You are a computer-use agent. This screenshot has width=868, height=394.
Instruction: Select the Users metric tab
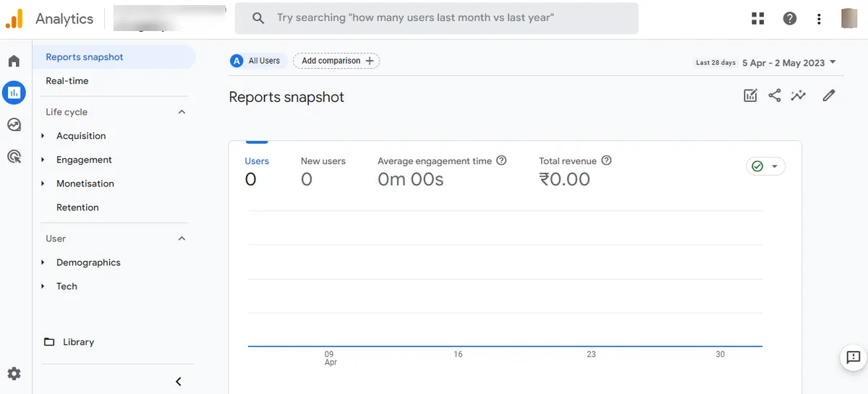[x=257, y=161]
